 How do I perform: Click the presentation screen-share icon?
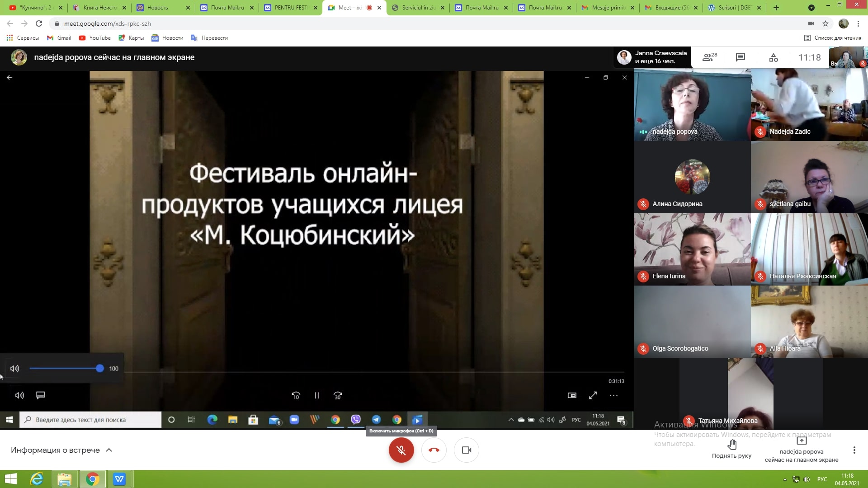click(801, 441)
